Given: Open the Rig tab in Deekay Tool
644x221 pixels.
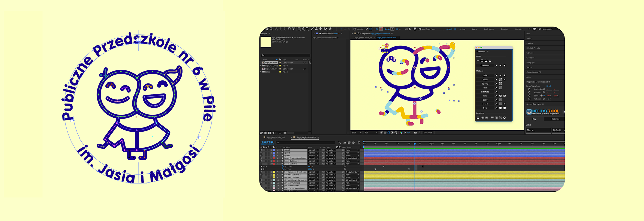Looking at the screenshot, I should 534,119.
